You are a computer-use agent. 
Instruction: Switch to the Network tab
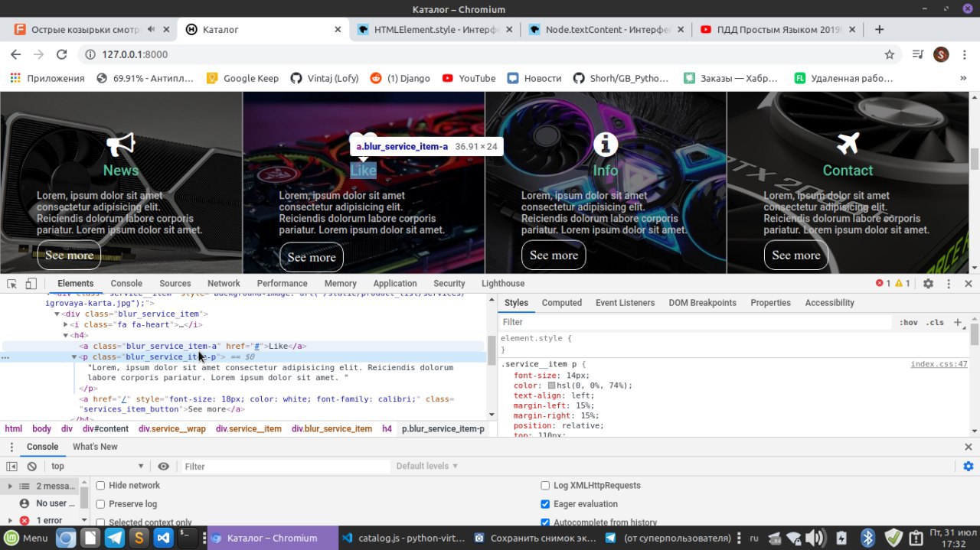[x=224, y=283]
